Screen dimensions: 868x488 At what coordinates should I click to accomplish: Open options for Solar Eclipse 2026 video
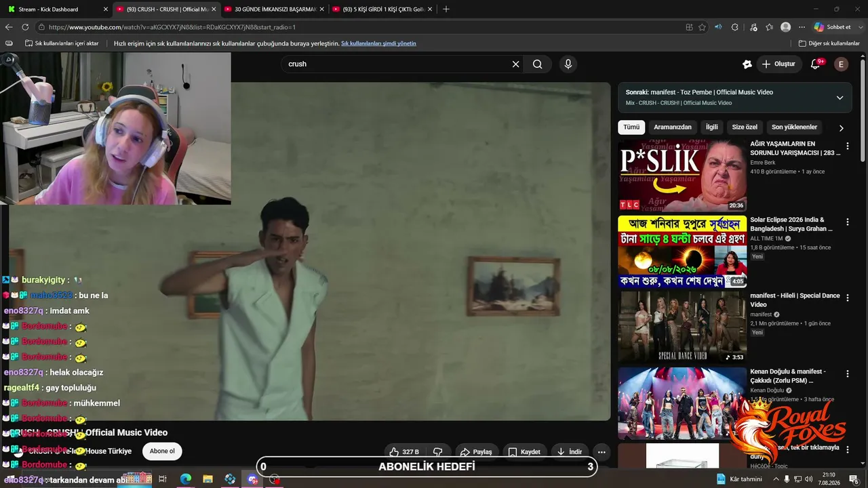tap(847, 222)
